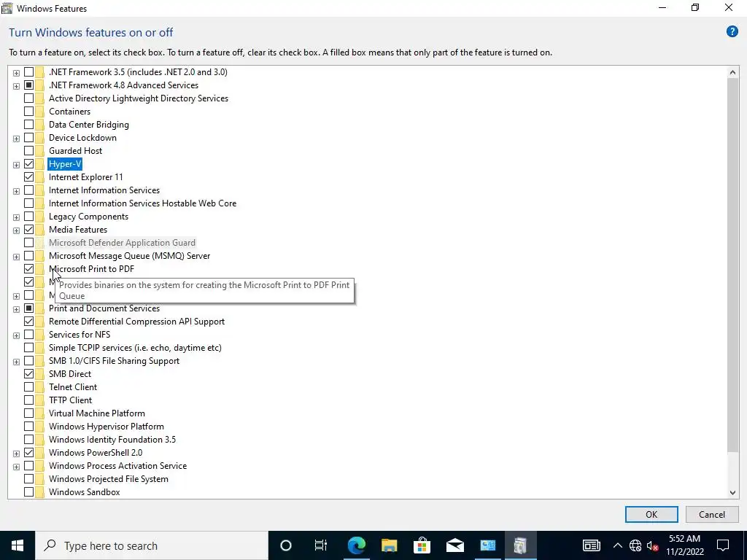Viewport: 747px width, 560px height.
Task: Click the volume muted tray icon
Action: click(652, 545)
